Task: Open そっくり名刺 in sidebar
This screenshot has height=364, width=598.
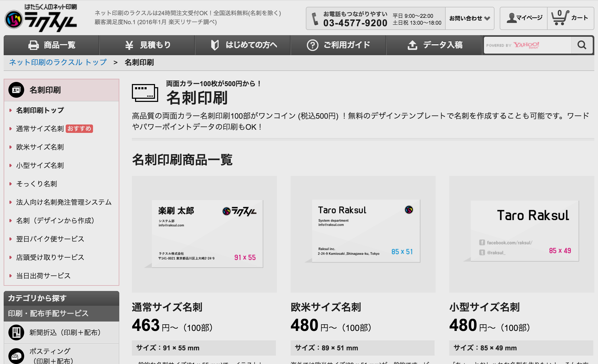Action: [x=37, y=184]
